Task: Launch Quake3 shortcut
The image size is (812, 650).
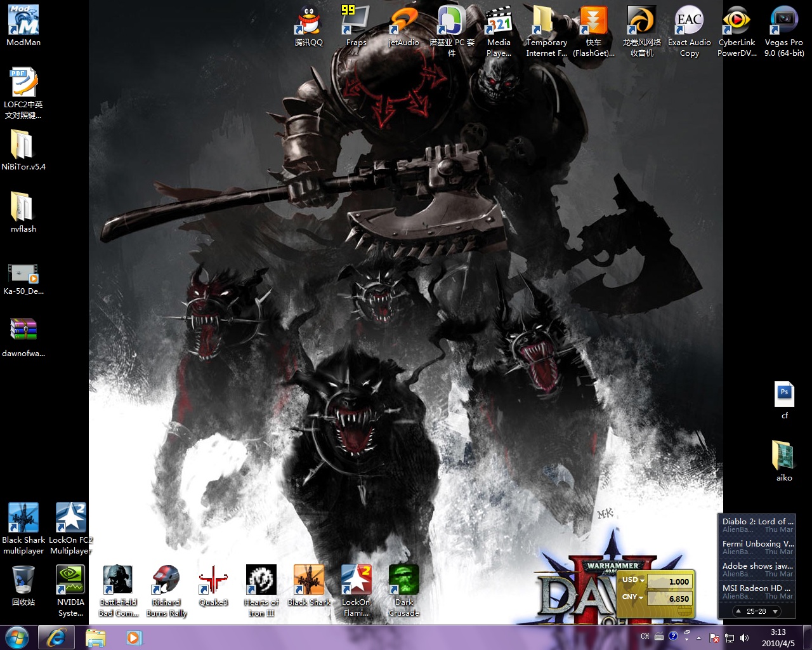Action: (x=214, y=586)
